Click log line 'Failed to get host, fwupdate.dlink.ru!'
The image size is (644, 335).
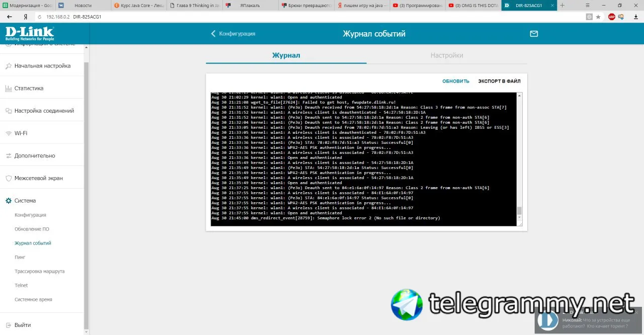pyautogui.click(x=304, y=102)
